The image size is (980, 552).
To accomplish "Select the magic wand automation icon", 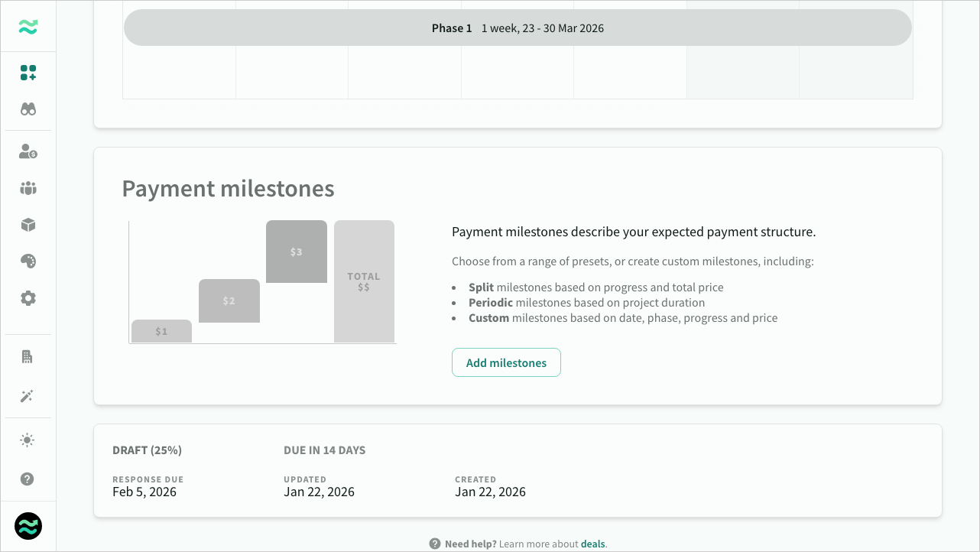I will click(x=28, y=396).
